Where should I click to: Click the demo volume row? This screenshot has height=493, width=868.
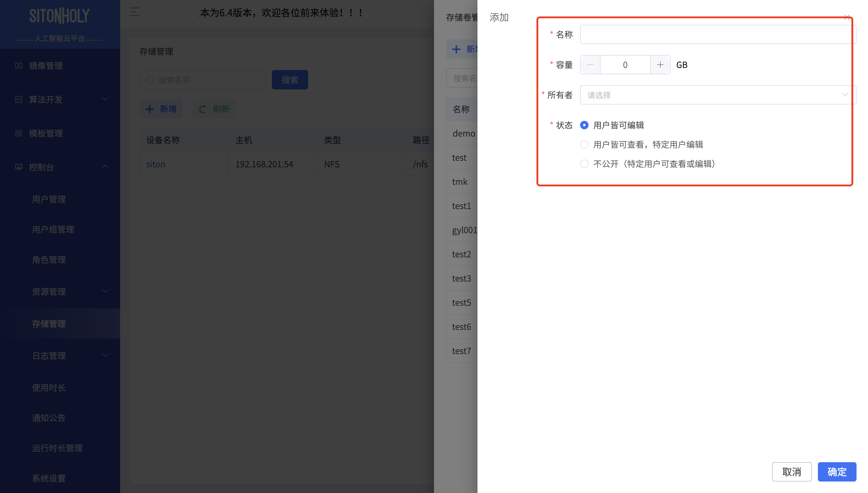[x=462, y=134]
